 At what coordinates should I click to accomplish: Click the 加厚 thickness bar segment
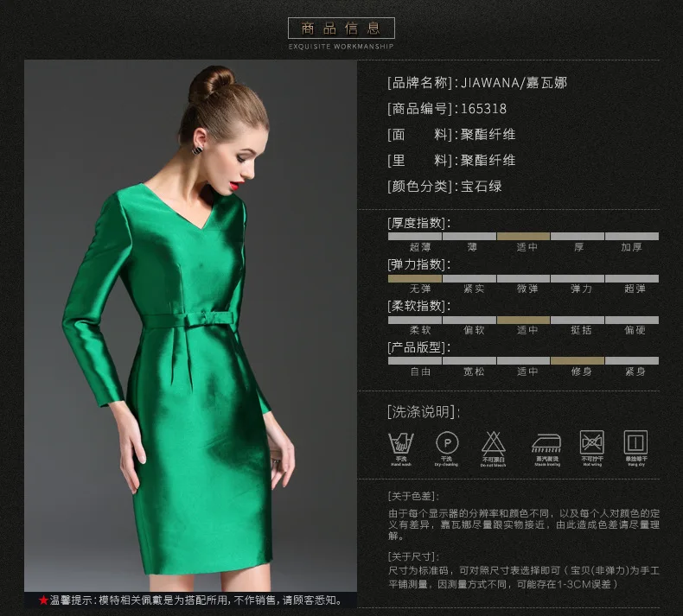point(632,237)
